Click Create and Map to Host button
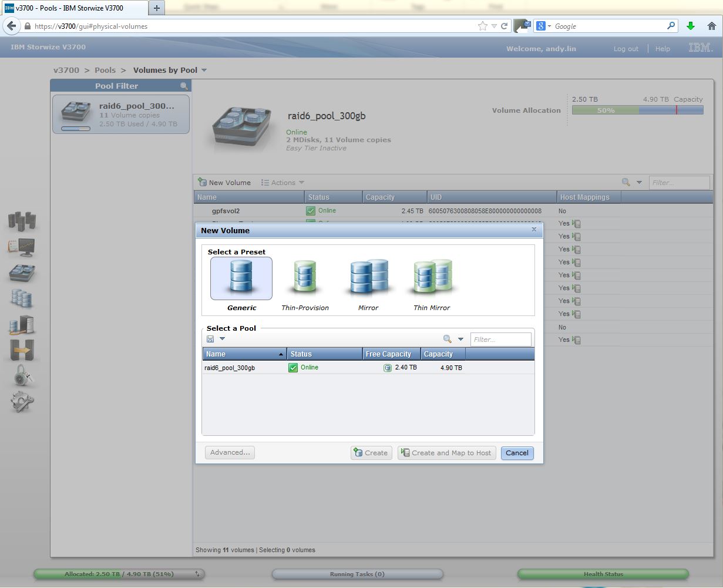 point(446,452)
